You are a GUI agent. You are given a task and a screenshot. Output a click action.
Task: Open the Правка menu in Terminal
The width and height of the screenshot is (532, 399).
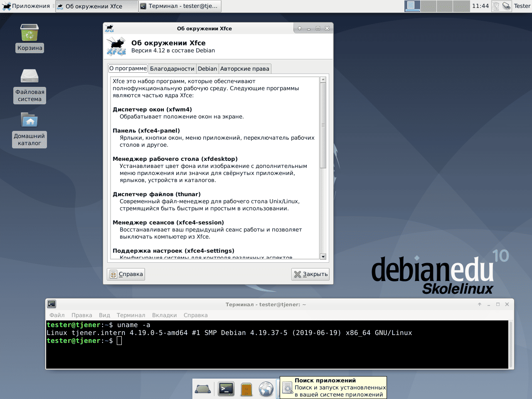pos(82,315)
